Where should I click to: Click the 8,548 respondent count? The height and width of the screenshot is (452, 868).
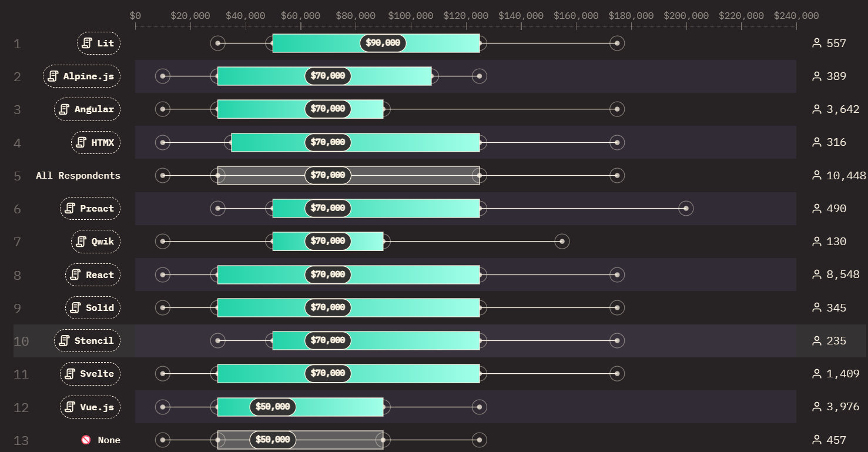tap(843, 274)
